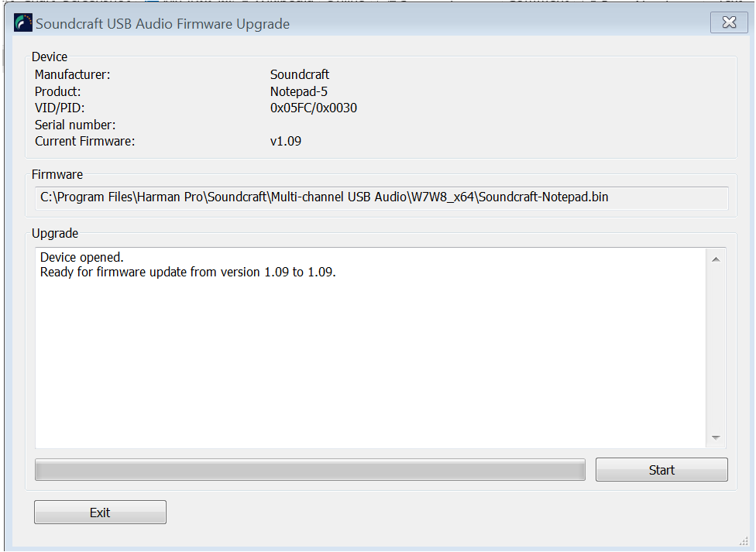The height and width of the screenshot is (552, 756).
Task: Click the 'VID/PID:' label
Action: coord(60,108)
